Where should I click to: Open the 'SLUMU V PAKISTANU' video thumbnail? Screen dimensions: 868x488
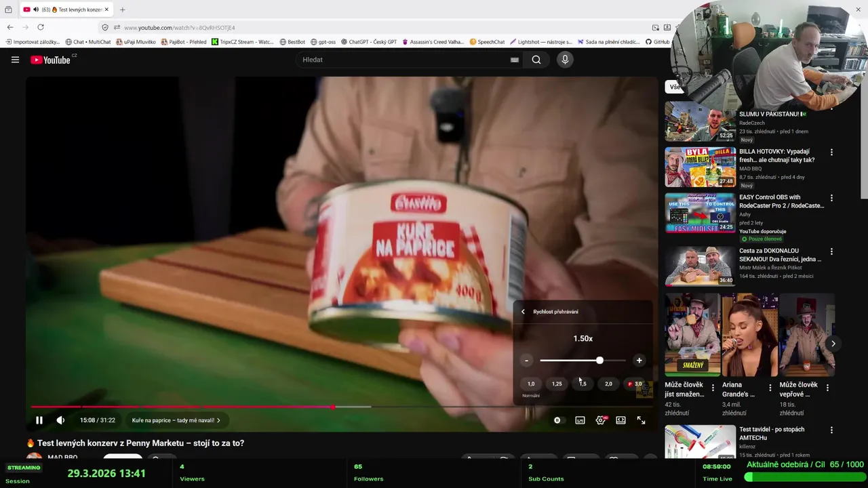pyautogui.click(x=700, y=121)
